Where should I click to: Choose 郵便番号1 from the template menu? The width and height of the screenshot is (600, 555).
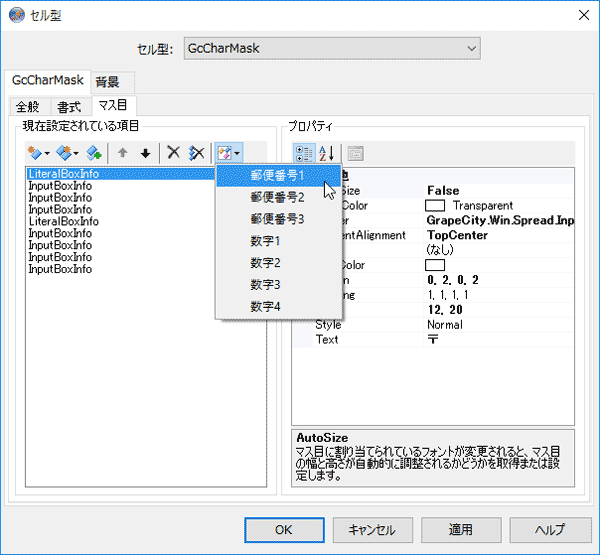[x=278, y=176]
